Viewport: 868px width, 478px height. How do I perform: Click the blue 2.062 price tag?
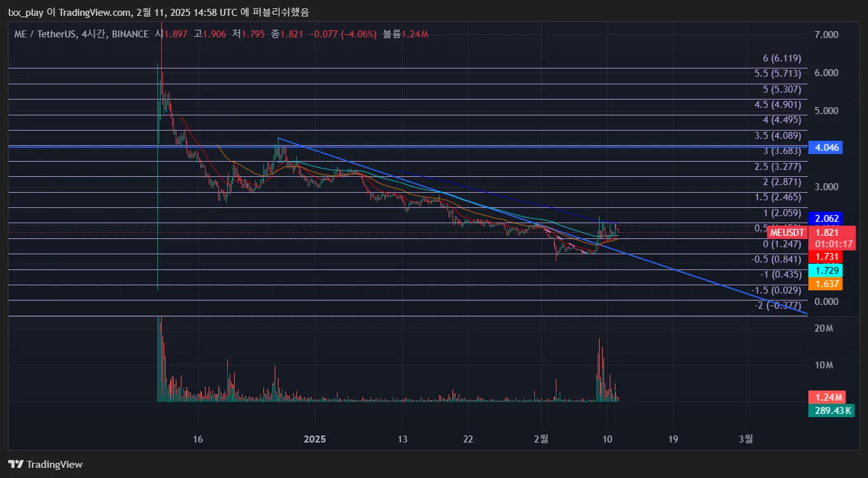[826, 218]
